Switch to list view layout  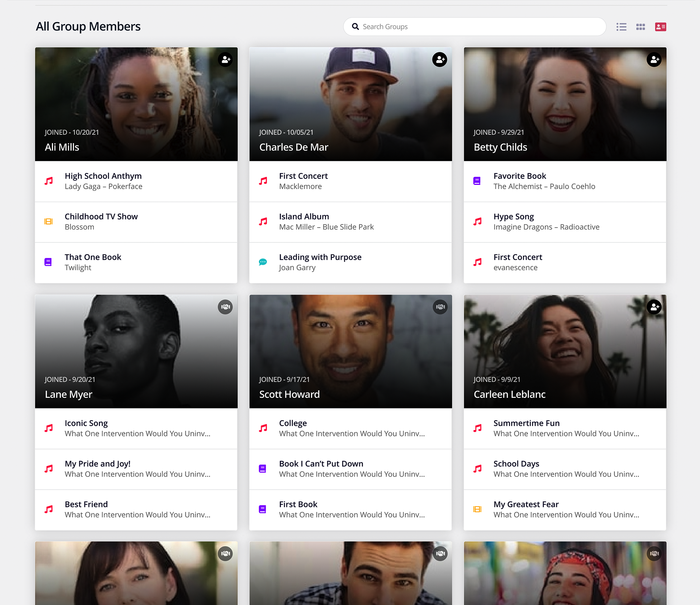pyautogui.click(x=621, y=27)
